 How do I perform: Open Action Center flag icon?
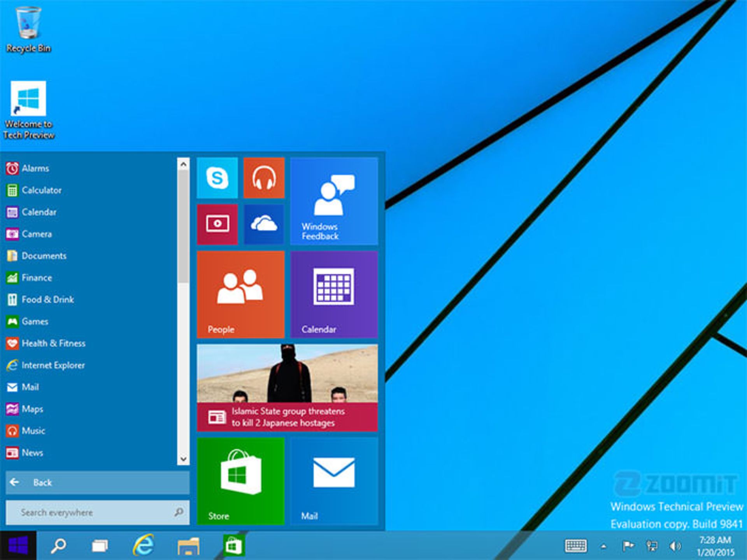pyautogui.click(x=628, y=546)
